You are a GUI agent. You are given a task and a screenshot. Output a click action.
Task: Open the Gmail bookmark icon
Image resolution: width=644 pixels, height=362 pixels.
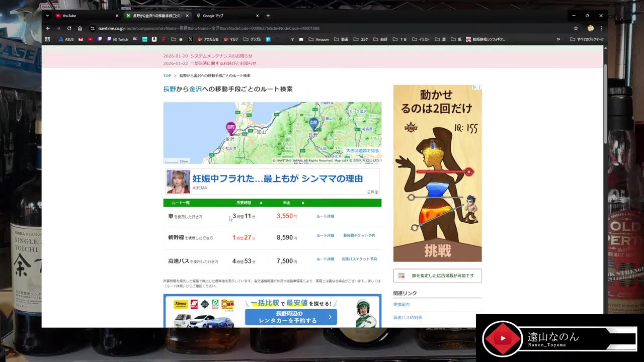click(x=81, y=39)
